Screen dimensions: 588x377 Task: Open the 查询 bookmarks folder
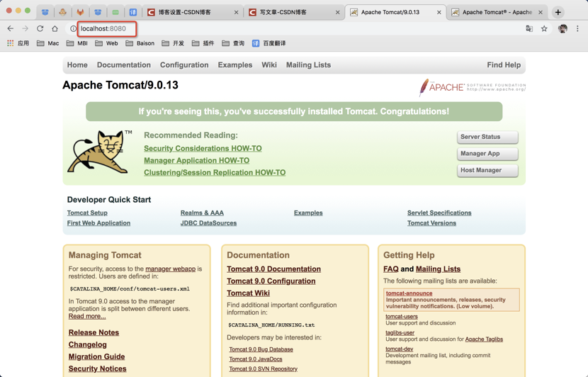point(233,43)
